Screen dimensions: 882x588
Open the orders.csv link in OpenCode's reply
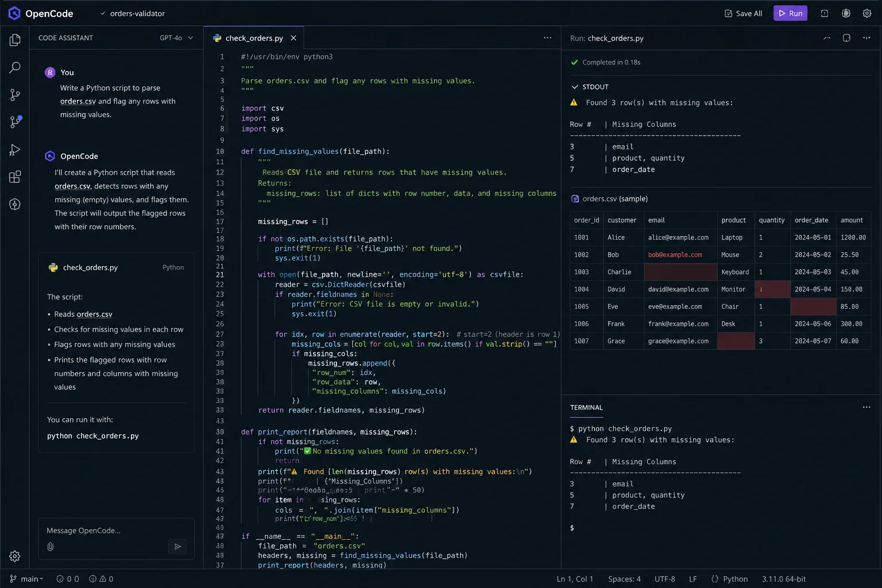tap(72, 186)
